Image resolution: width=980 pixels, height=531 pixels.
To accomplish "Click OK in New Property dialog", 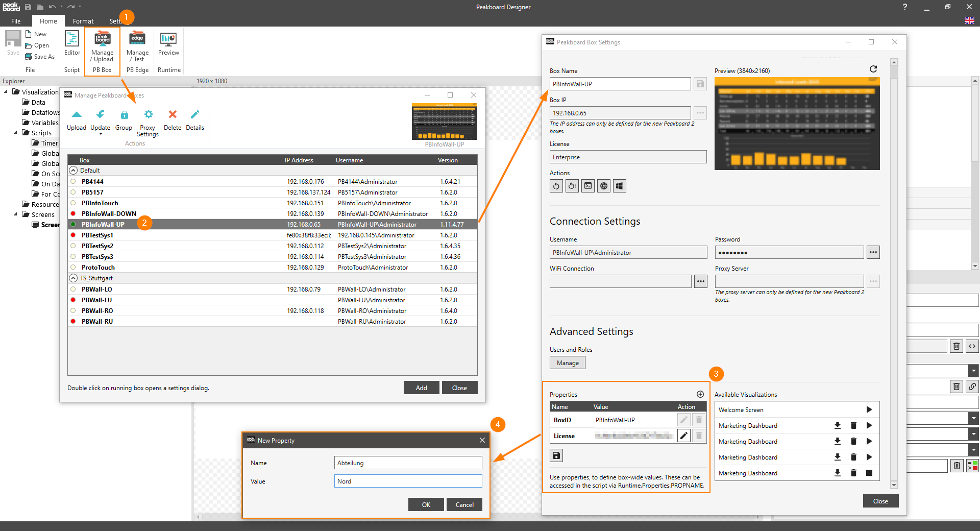I will (426, 504).
